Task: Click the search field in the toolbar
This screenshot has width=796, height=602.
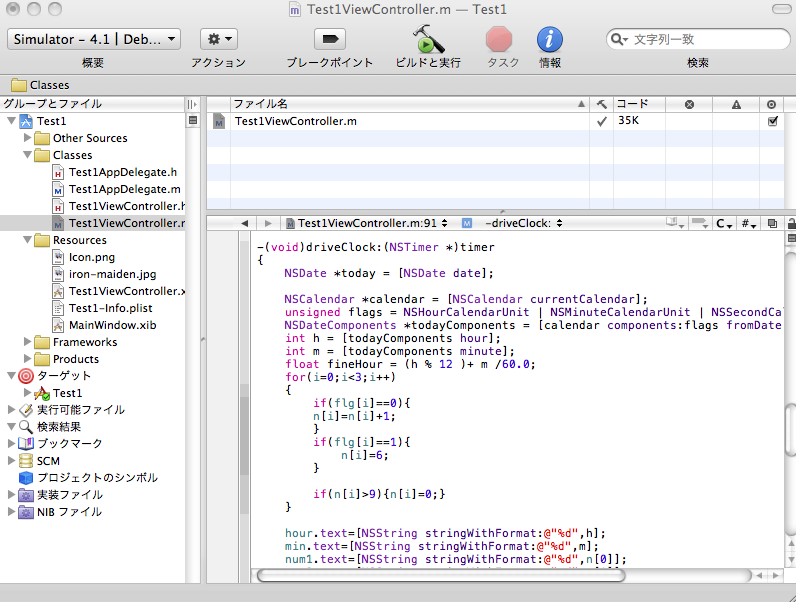Action: point(698,39)
